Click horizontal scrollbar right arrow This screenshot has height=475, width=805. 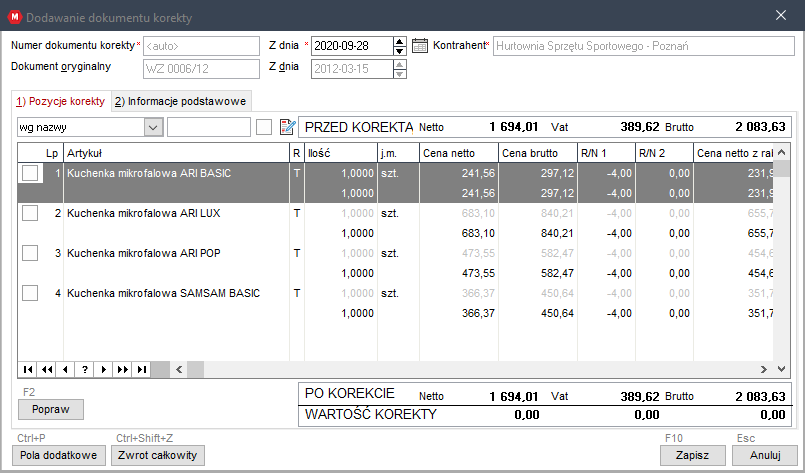tap(764, 369)
